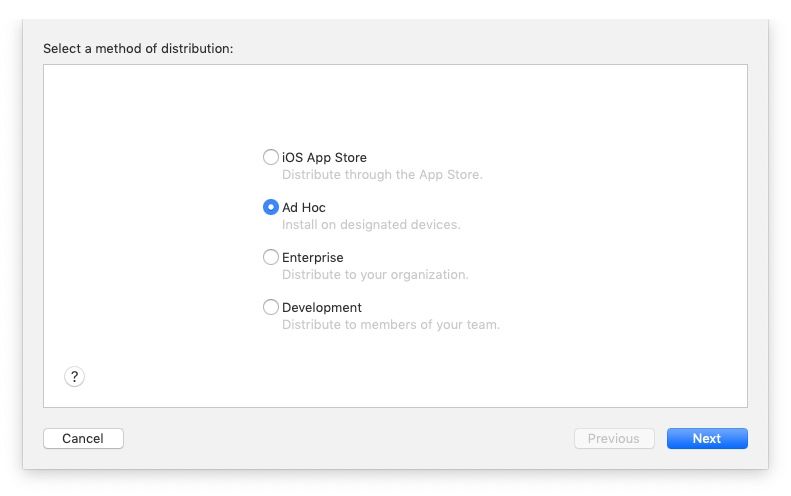Viewport: 791px width, 496px height.
Task: Click "Distribute through the App Store." description
Action: [382, 175]
